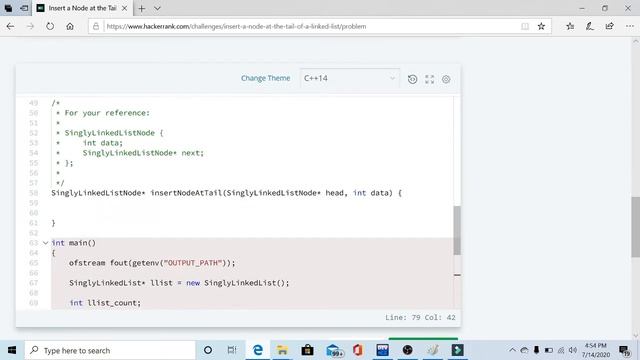This screenshot has height=360, width=640.
Task: Open the Mail app on the taskbar
Action: coord(334,350)
